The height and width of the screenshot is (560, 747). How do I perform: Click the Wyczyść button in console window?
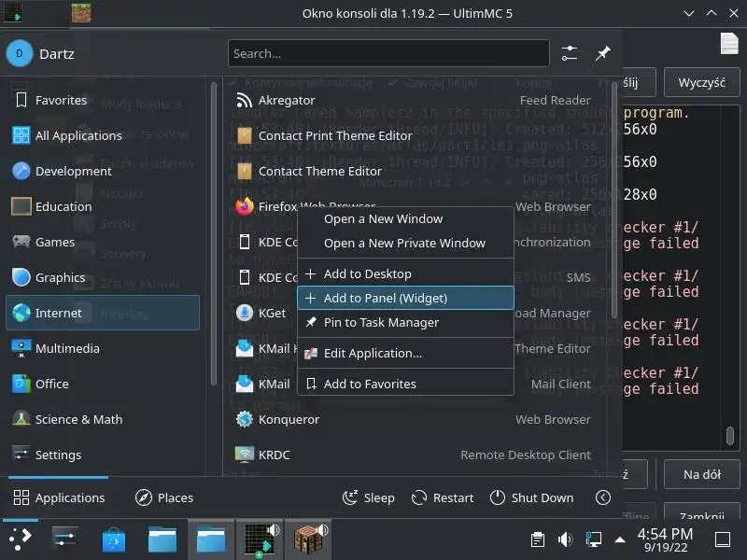click(702, 82)
